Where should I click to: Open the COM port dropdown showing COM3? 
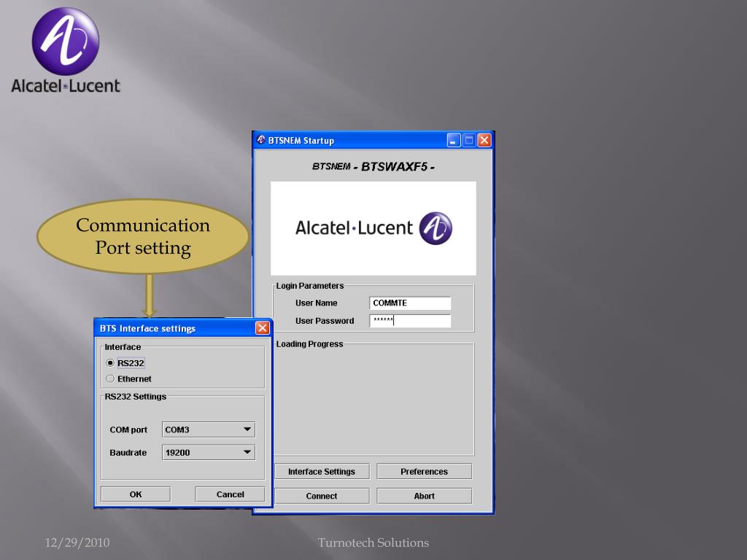[209, 429]
